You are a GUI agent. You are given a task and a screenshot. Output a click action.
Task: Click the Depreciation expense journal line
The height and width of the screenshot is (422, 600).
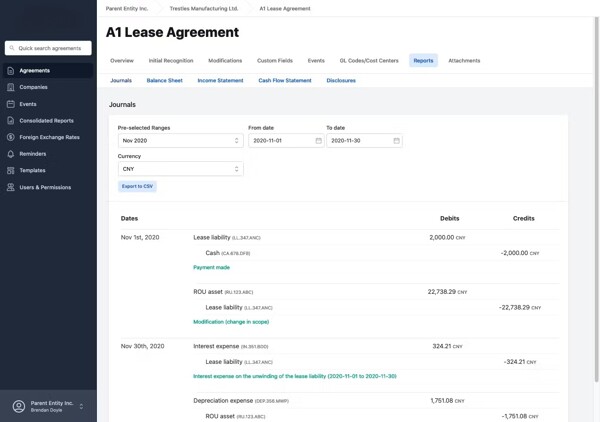pos(241,401)
